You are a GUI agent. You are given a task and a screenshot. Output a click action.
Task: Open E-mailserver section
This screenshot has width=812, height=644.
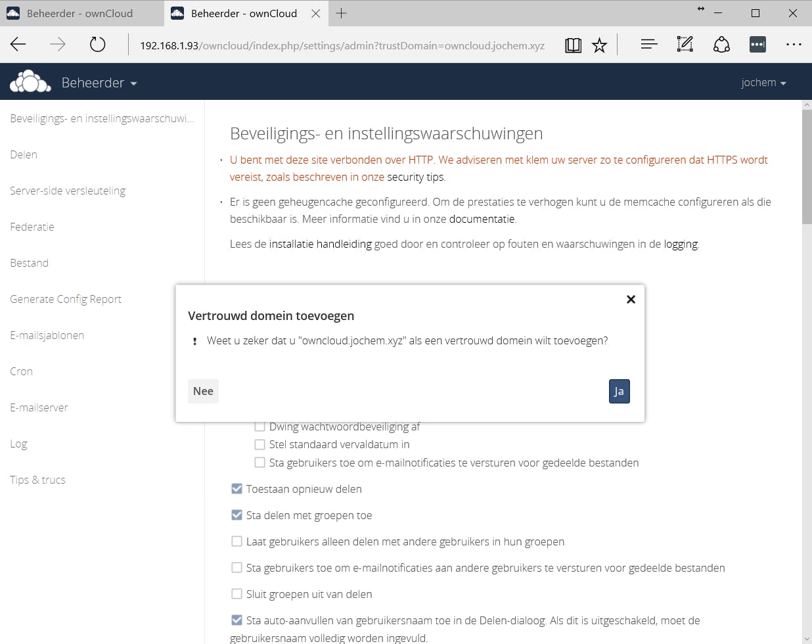point(39,407)
